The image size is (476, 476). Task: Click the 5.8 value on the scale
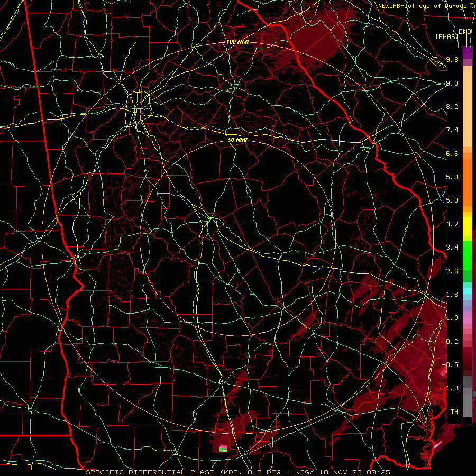[x=452, y=177]
